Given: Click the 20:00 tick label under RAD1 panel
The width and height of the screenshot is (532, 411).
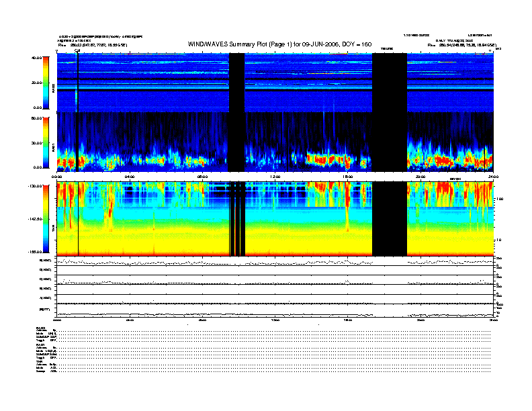Looking at the screenshot, I should click(x=420, y=177).
